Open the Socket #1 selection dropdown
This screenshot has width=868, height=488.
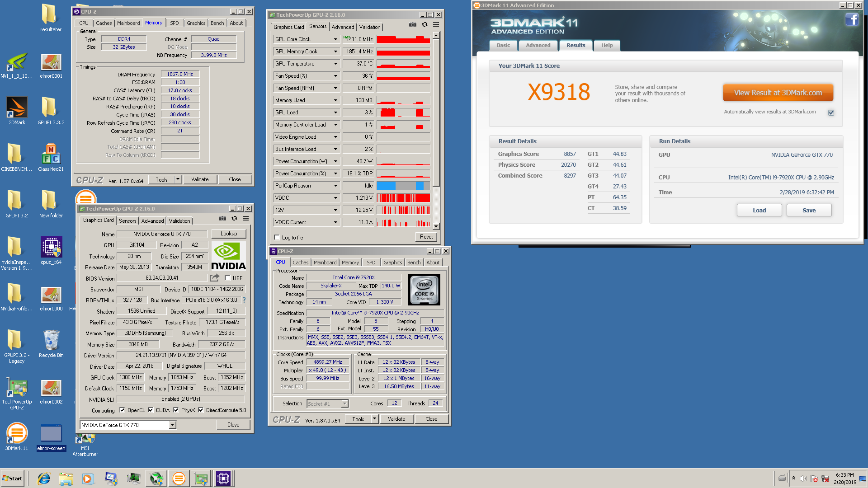(x=328, y=404)
